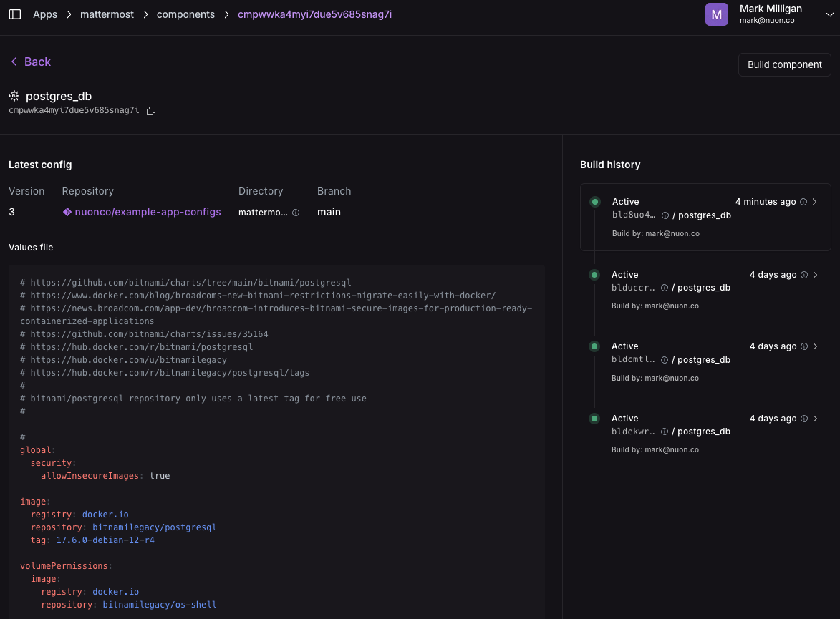Expand the bldekwr build via chevron
Screen dimensions: 840x619
click(816, 419)
